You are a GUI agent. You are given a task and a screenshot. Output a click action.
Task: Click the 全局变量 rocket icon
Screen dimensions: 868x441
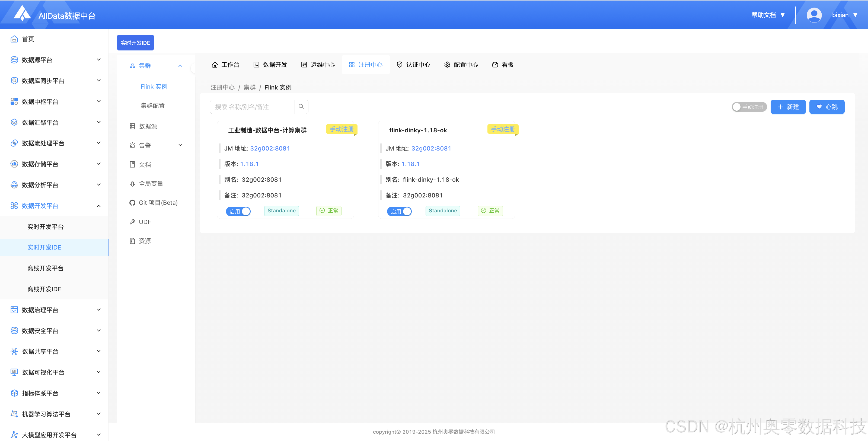(132, 184)
